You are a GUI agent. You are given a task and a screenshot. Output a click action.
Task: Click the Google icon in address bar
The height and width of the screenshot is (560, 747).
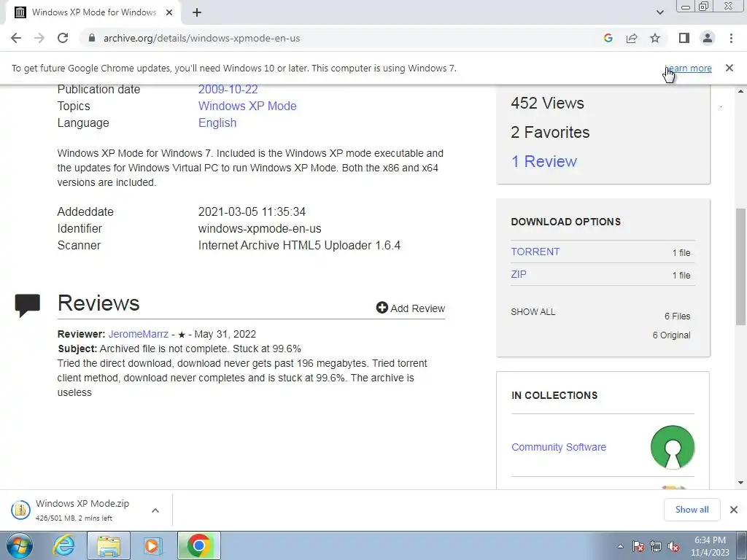click(608, 38)
